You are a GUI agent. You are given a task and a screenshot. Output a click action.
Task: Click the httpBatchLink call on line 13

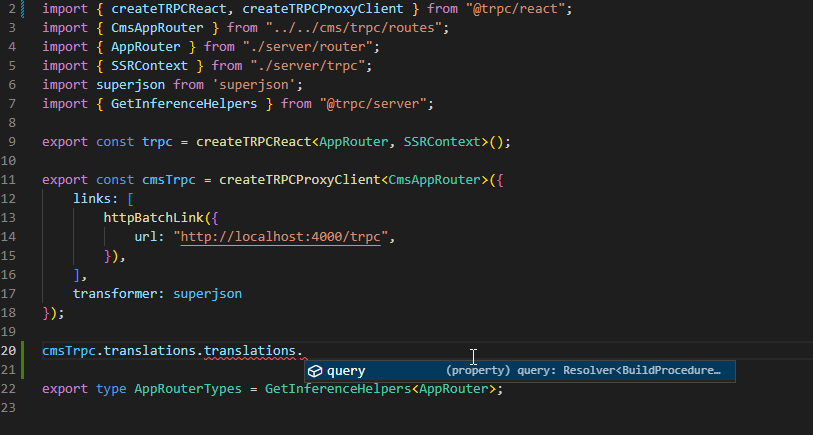pos(154,218)
